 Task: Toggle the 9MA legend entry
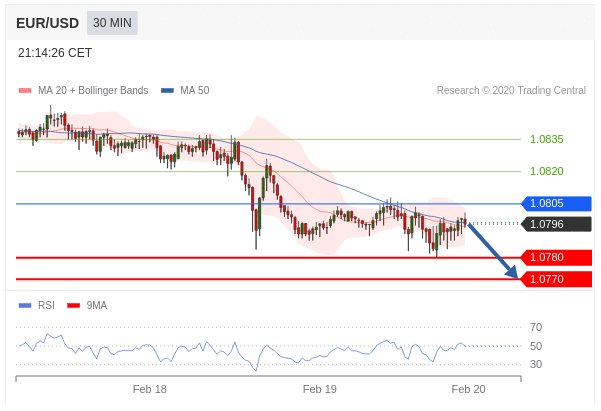(x=87, y=306)
